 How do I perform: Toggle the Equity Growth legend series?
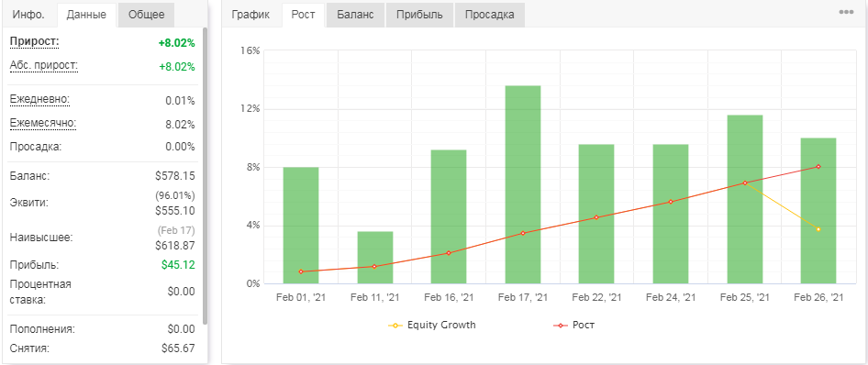(x=432, y=326)
